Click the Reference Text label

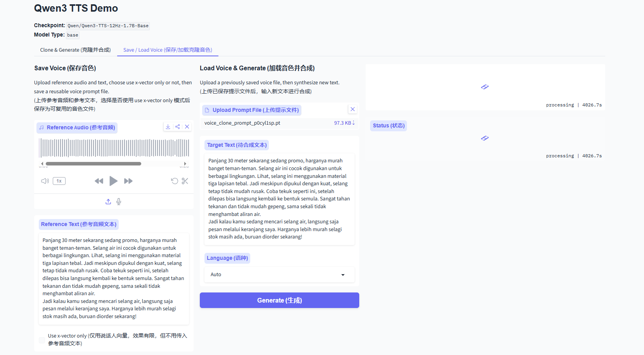tap(78, 224)
